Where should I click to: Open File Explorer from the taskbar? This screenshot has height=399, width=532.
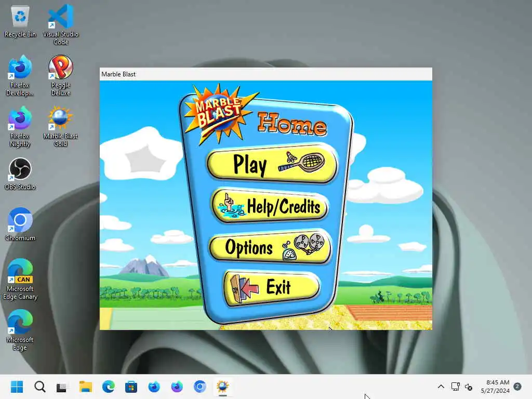[86, 387]
